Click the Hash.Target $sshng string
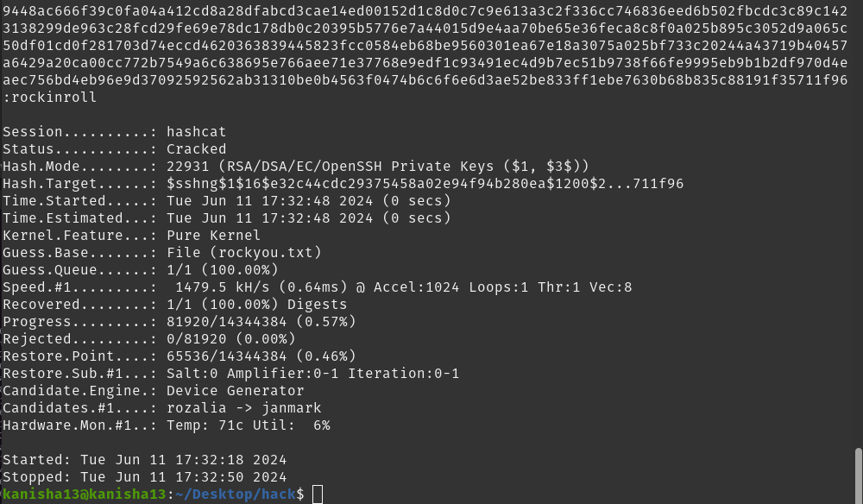This screenshot has width=863, height=504. tap(425, 184)
